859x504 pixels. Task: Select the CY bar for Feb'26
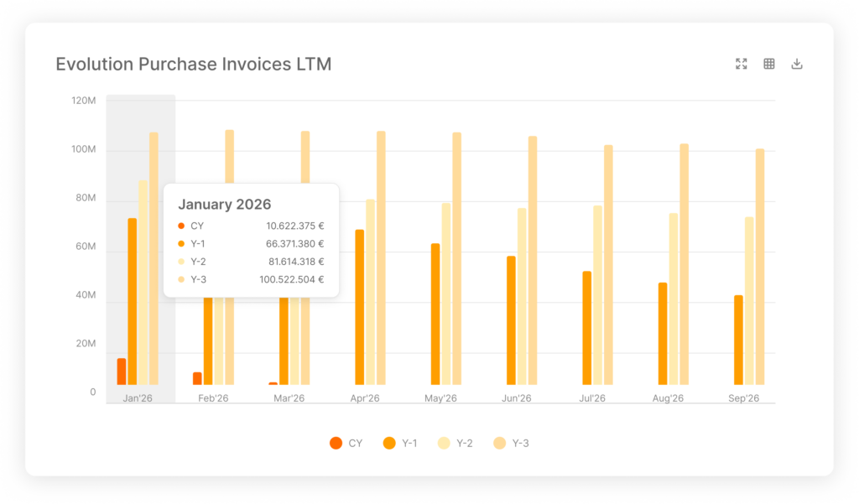coord(197,378)
